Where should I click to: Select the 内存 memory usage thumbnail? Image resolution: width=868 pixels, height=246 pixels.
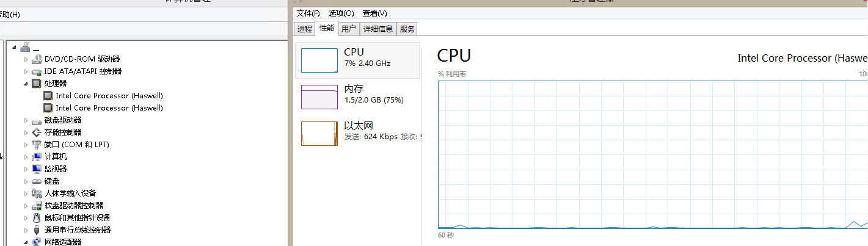(x=357, y=96)
